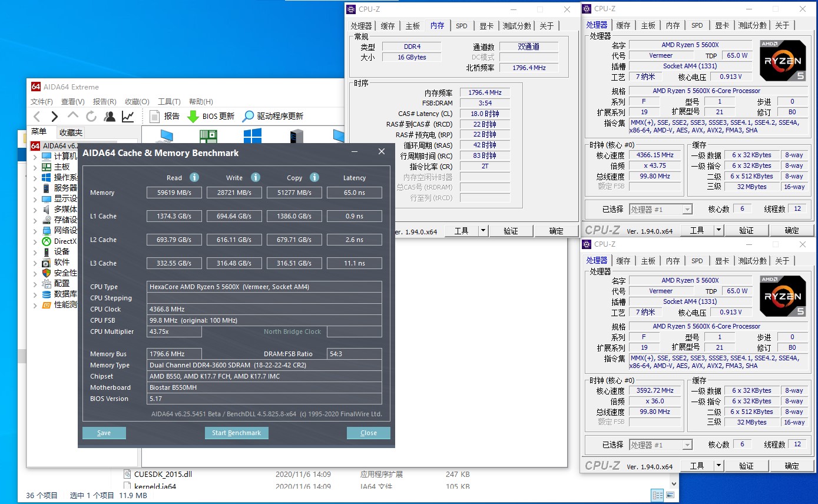Viewport: 818px width, 504px height.
Task: Open the computer icon in AIDA64 content pane
Action: click(x=165, y=137)
